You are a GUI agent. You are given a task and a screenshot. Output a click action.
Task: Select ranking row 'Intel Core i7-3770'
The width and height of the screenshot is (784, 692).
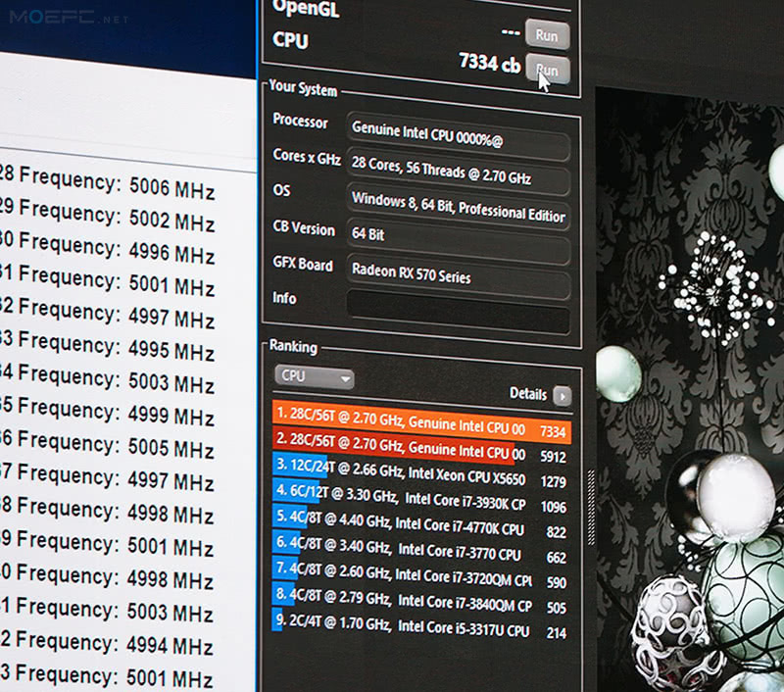pos(421,549)
